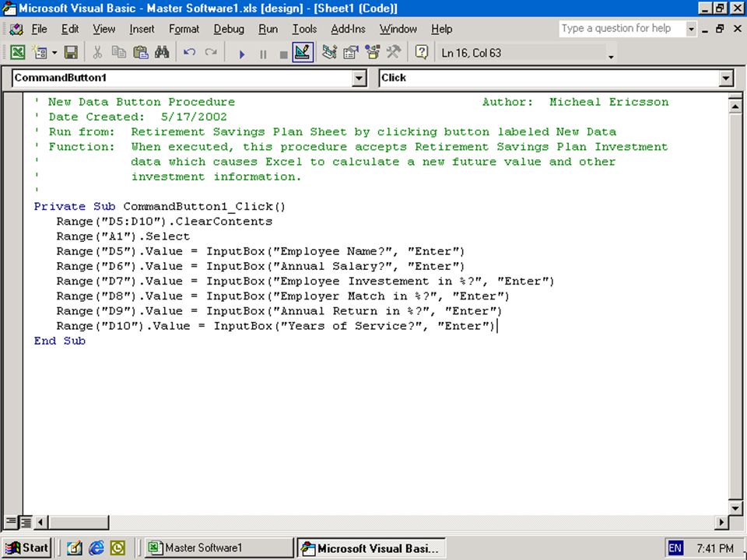Image resolution: width=747 pixels, height=560 pixels.
Task: Click horizontal scrollbar thumb
Action: click(78, 523)
